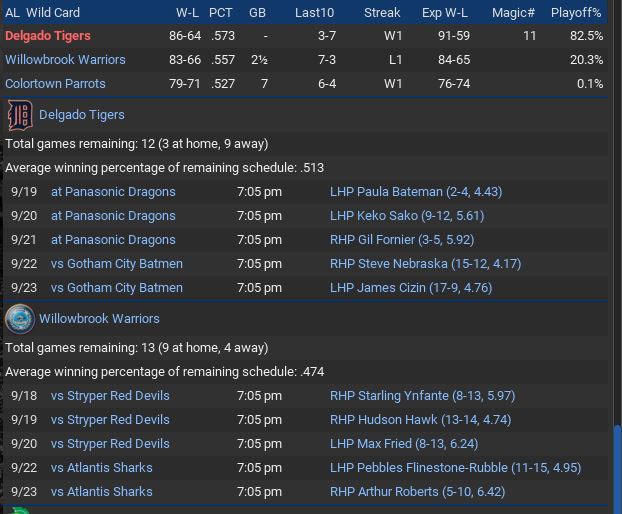Open the 9/18 Stryper Red Devils matchup
The width and height of the screenshot is (622, 514).
click(x=110, y=396)
